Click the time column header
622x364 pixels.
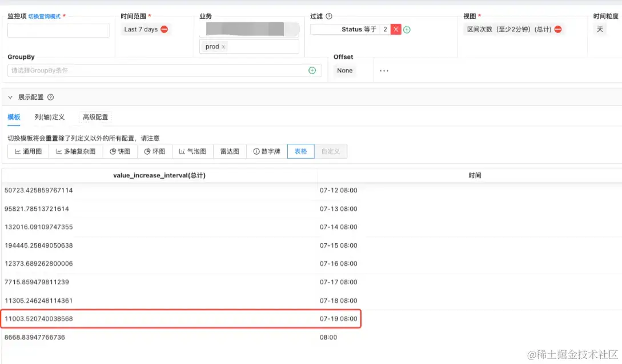tap(475, 176)
